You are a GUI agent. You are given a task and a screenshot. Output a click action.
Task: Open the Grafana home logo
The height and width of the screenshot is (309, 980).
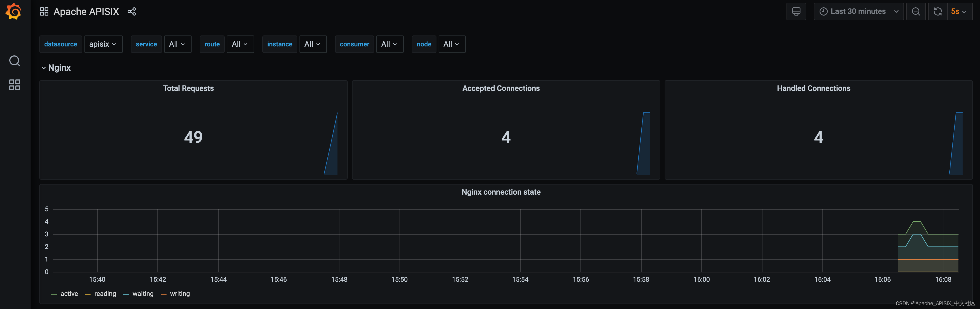(x=14, y=11)
